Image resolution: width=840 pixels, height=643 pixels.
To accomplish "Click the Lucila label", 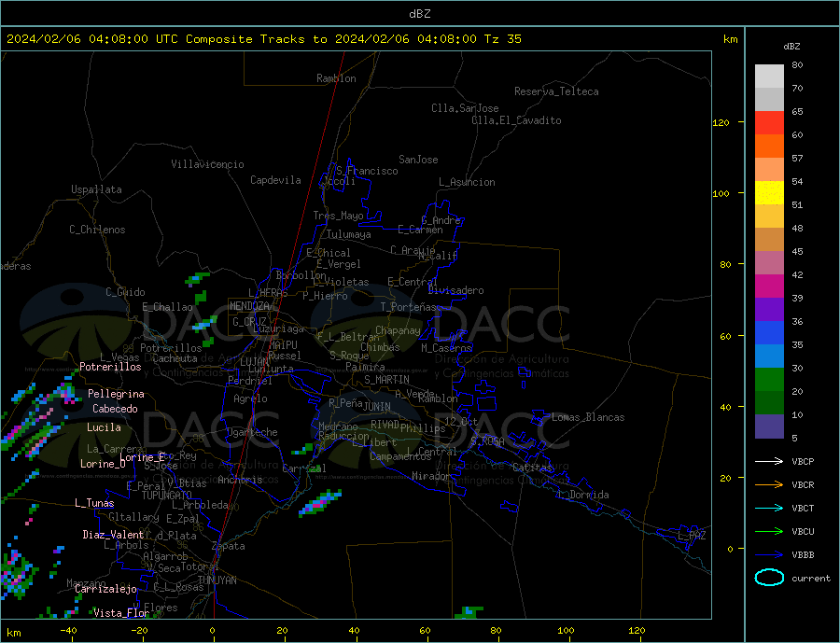I will pos(104,427).
